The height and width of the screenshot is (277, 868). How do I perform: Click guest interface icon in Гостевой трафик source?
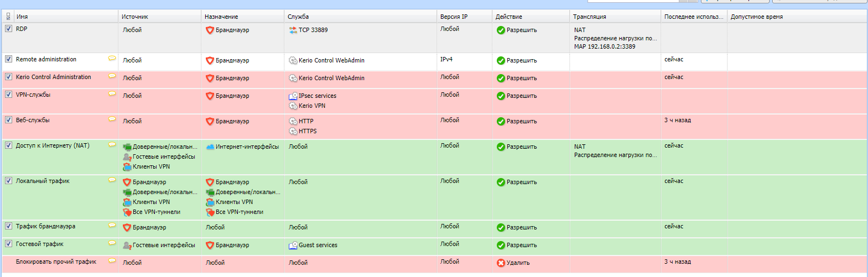click(127, 245)
